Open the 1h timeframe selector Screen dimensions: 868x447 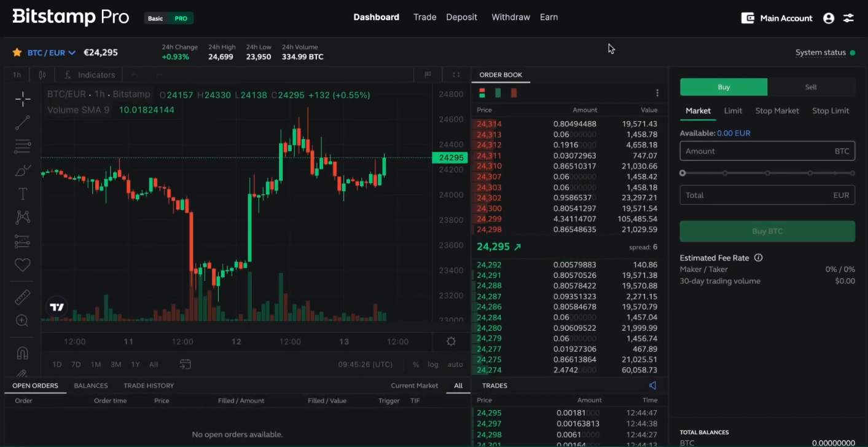(x=17, y=75)
